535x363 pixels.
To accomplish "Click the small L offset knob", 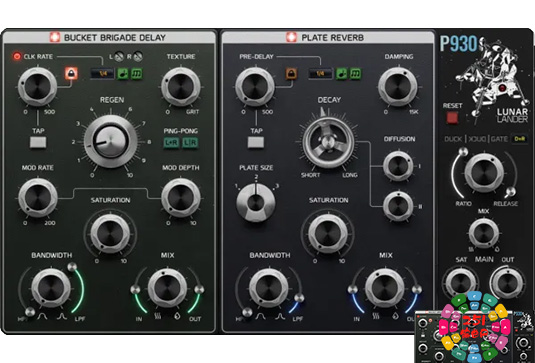I will click(119, 56).
